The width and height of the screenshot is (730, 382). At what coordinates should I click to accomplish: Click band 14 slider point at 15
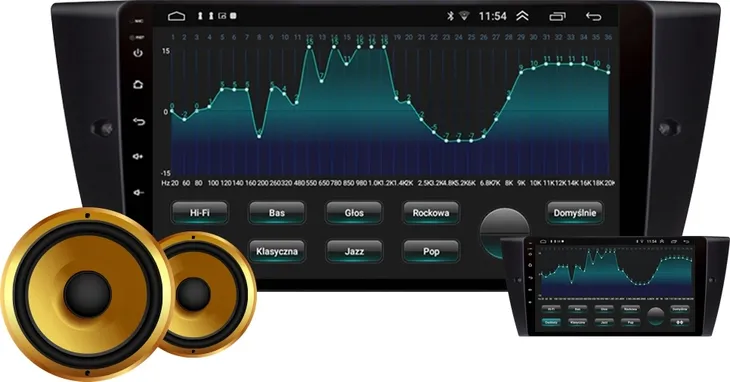point(334,47)
